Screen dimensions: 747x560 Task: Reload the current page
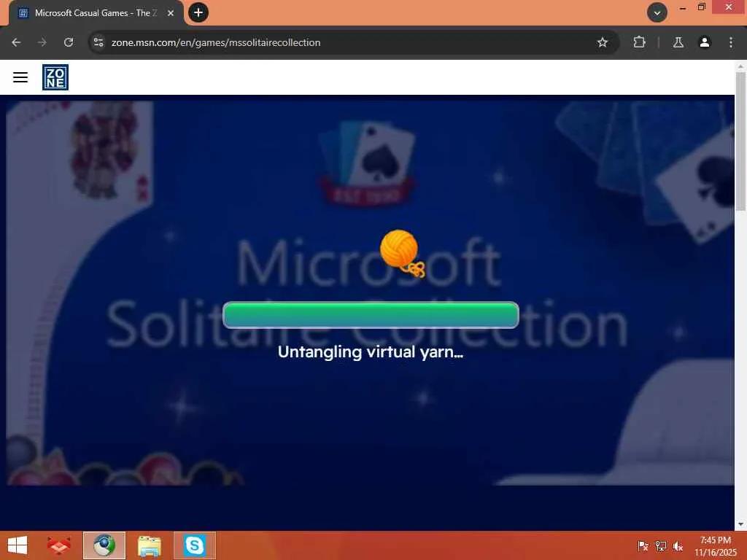69,42
